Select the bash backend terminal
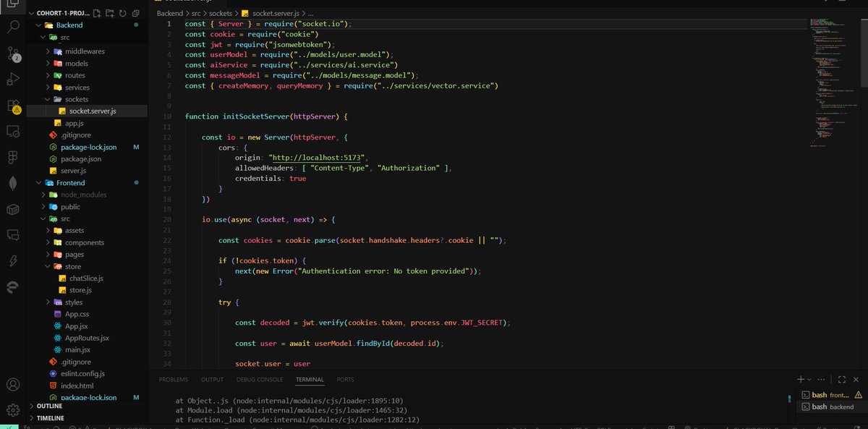Screen dimensions: 868x429 [832, 407]
